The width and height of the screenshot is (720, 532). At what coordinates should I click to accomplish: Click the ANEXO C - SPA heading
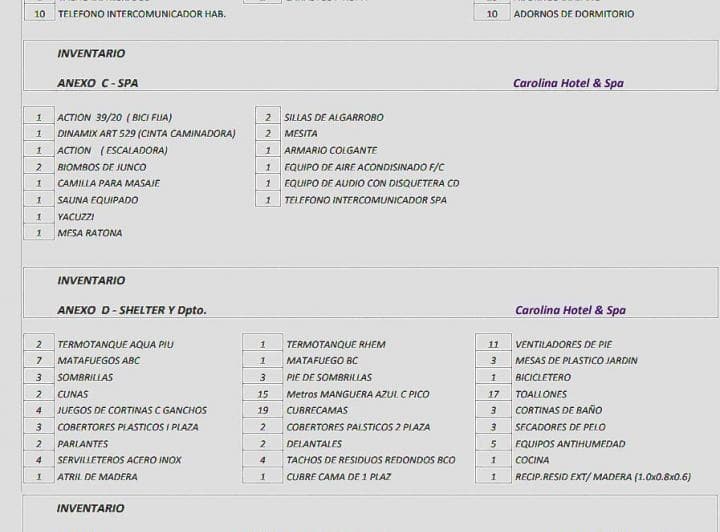97,83
